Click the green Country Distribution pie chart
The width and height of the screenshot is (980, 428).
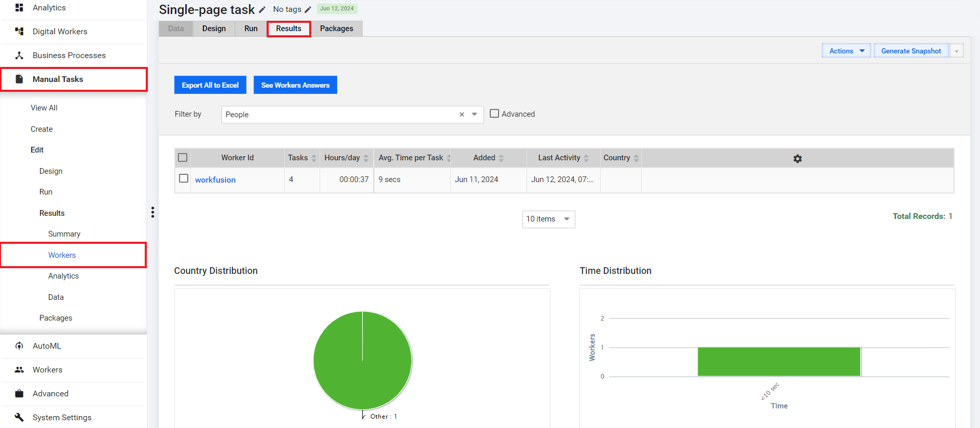[x=362, y=360]
